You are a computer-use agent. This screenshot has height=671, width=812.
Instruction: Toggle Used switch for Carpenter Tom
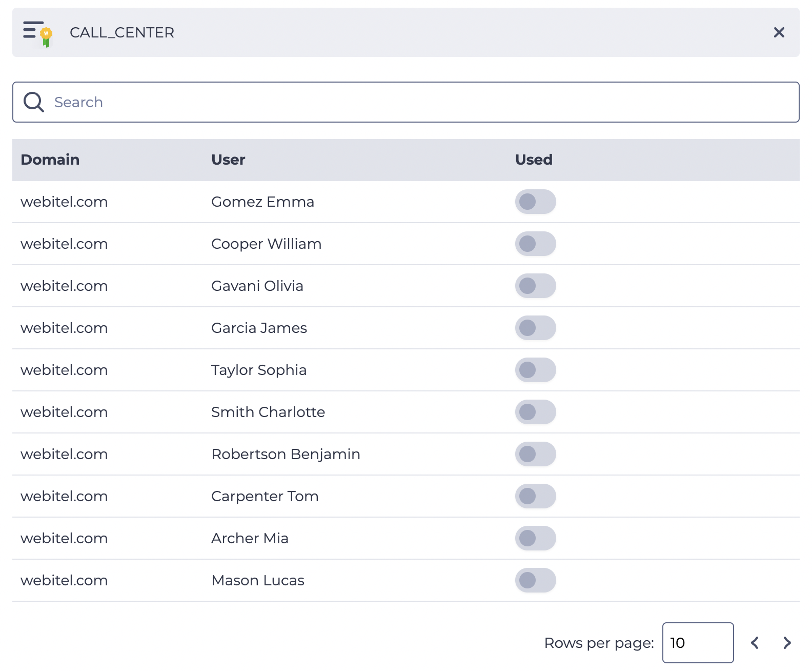click(x=535, y=496)
